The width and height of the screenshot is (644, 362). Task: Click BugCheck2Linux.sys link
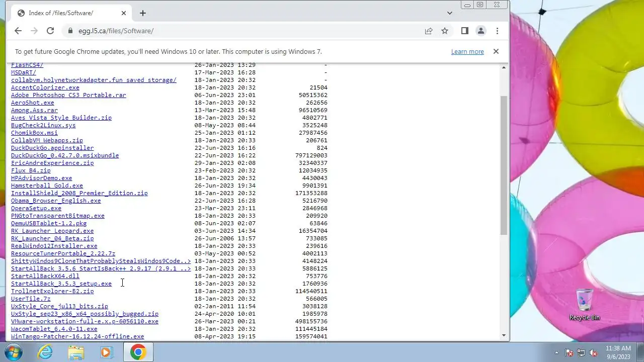coord(43,125)
